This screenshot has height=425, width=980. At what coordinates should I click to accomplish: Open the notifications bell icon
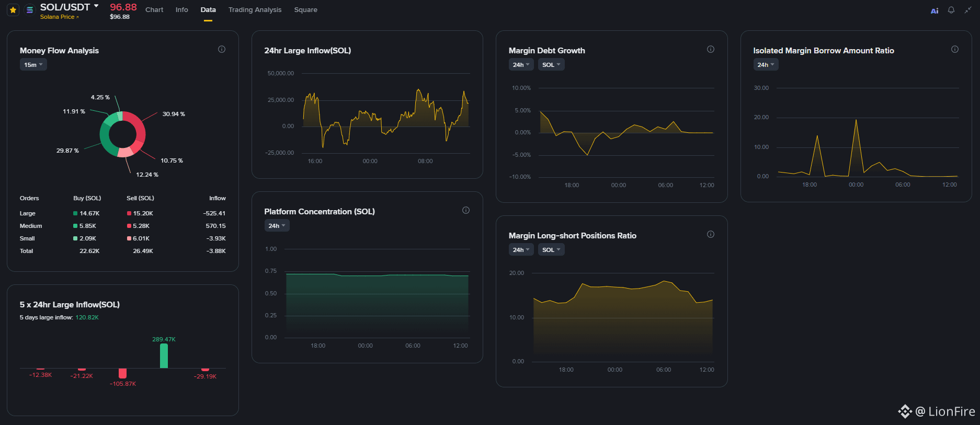951,10
